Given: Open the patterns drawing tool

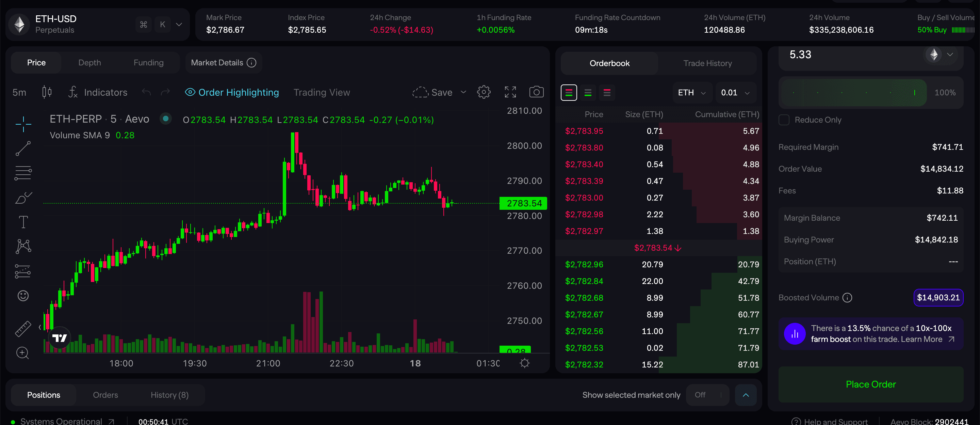Looking at the screenshot, I should click(x=23, y=247).
